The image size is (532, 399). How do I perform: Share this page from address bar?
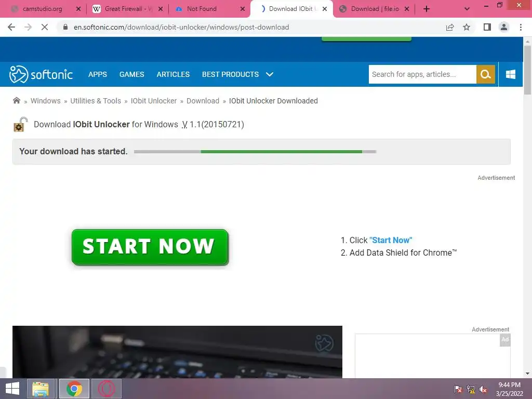pos(450,27)
